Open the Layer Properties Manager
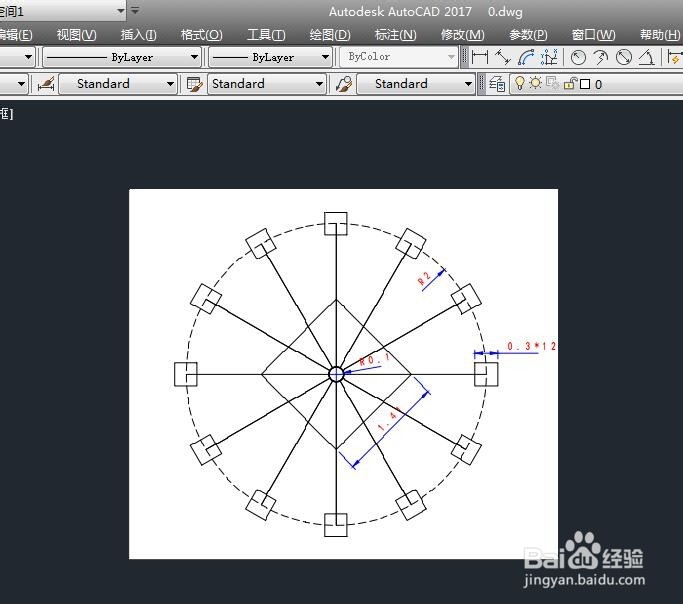683x604 pixels. [497, 84]
